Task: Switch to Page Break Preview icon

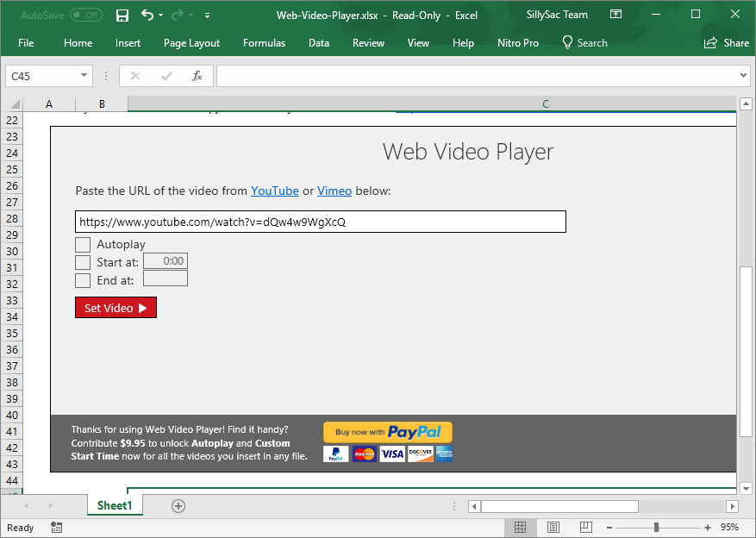Action: [x=586, y=528]
